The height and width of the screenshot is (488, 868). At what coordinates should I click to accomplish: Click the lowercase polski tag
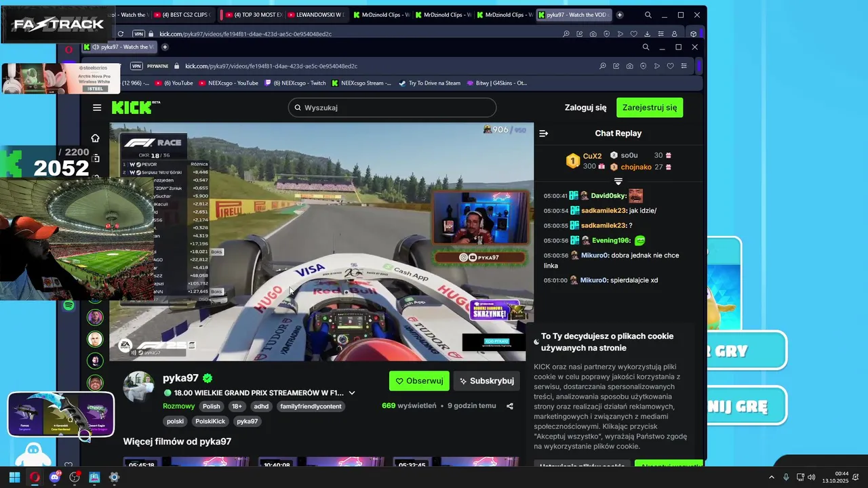pos(176,421)
